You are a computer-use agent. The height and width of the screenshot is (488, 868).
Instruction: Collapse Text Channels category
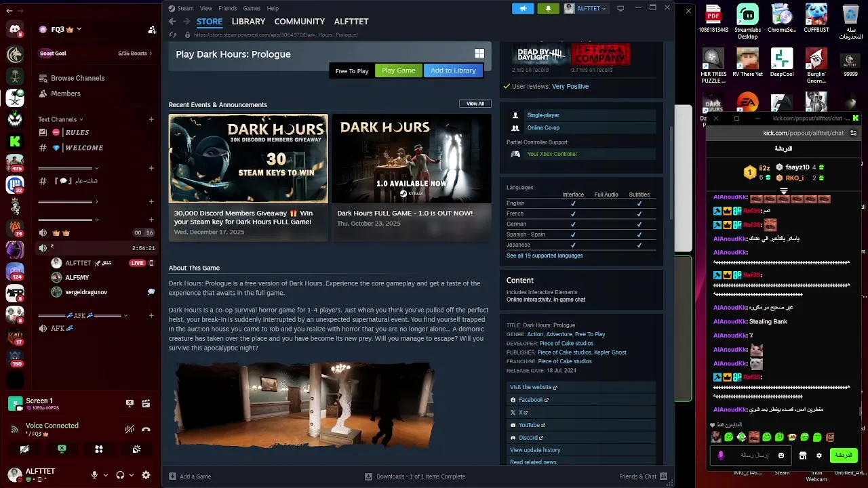(x=60, y=119)
